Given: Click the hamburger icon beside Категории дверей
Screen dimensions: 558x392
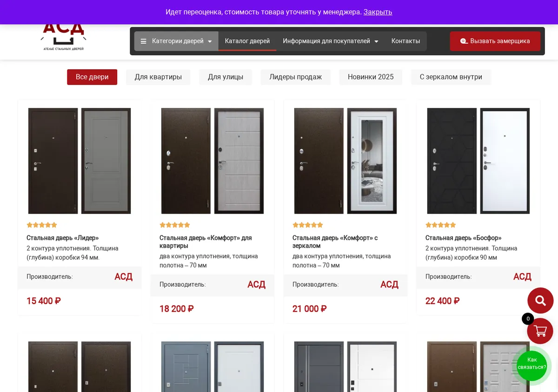Looking at the screenshot, I should click(x=143, y=41).
